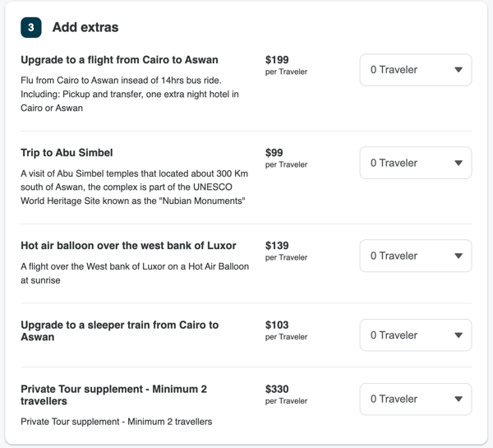This screenshot has width=493, height=448.
Task: Click the arrow icon on Private Tour dropdown
Action: point(458,399)
